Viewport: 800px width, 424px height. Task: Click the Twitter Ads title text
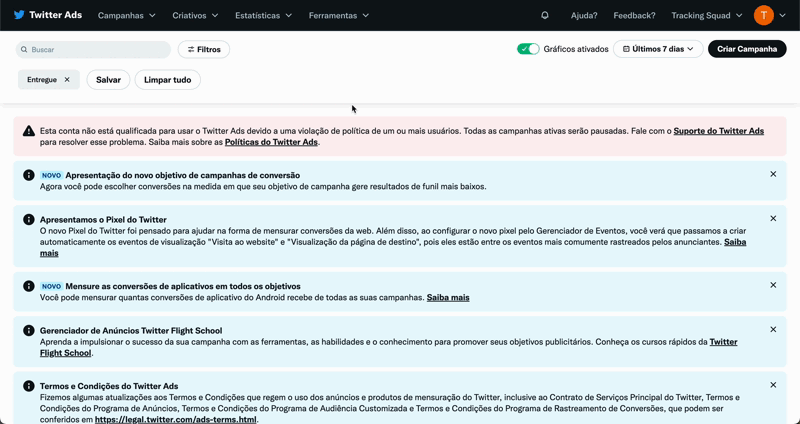click(x=56, y=15)
